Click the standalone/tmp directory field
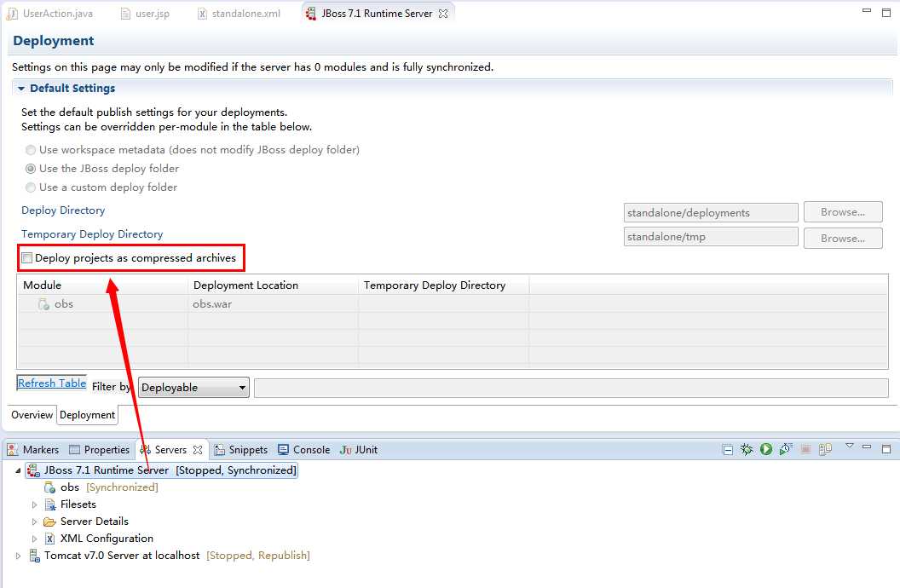This screenshot has height=588, width=900. coord(711,236)
